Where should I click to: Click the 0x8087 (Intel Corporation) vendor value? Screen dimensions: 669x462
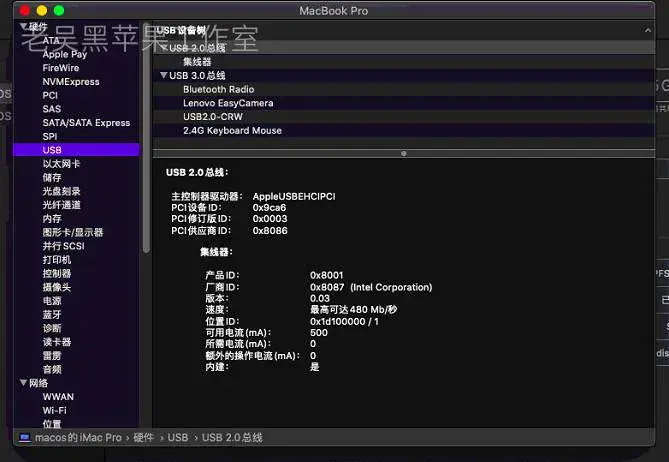click(371, 287)
